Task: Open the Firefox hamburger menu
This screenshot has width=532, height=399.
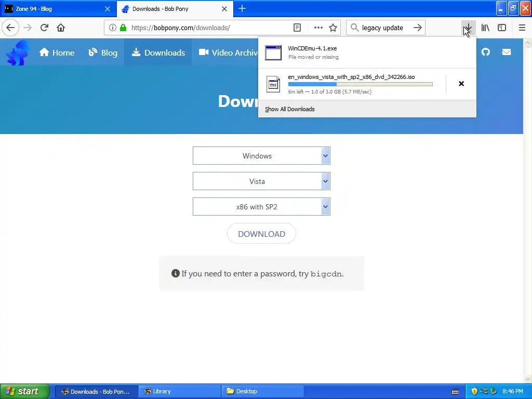Action: pyautogui.click(x=522, y=28)
